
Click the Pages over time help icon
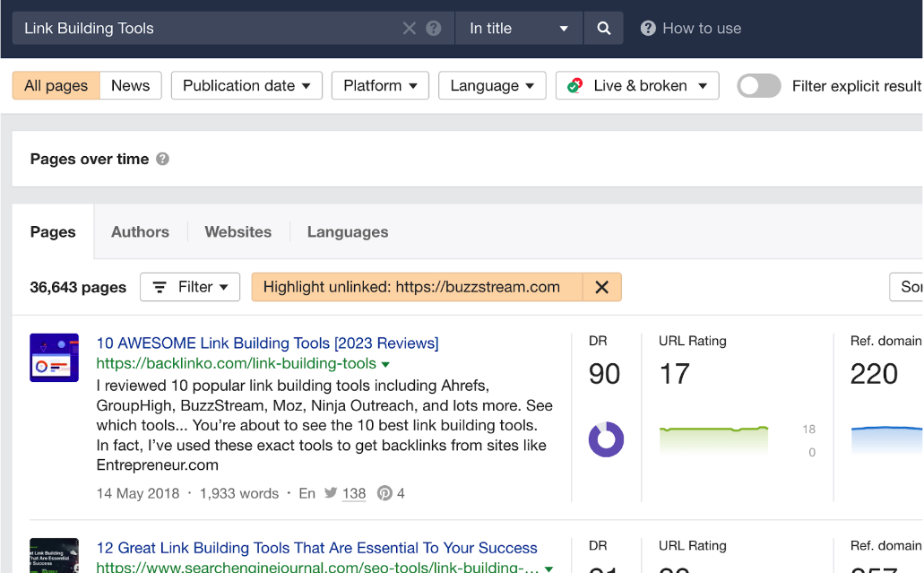[162, 159]
